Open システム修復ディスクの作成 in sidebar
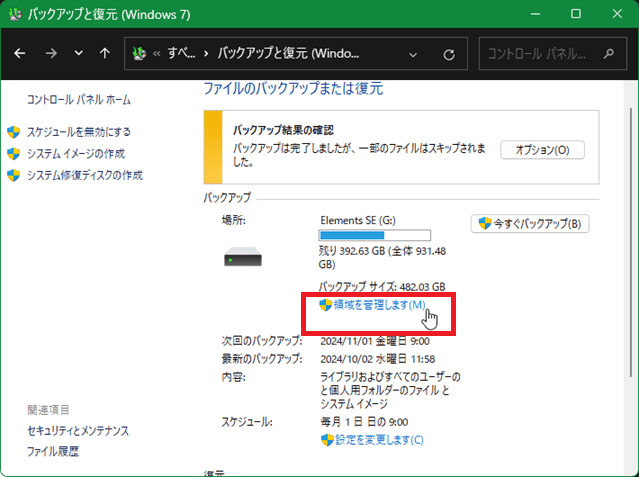Image resolution: width=639 pixels, height=477 pixels. (84, 175)
